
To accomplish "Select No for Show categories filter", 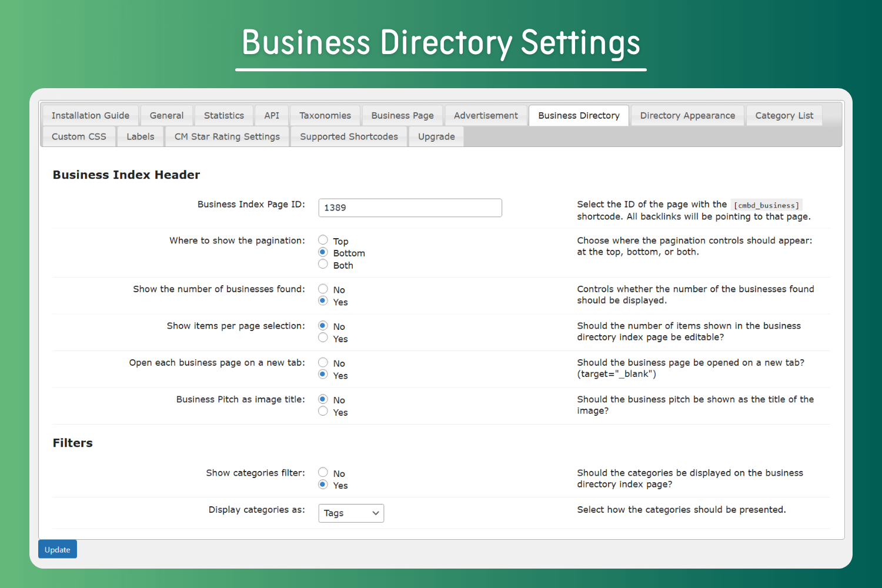I will [323, 472].
